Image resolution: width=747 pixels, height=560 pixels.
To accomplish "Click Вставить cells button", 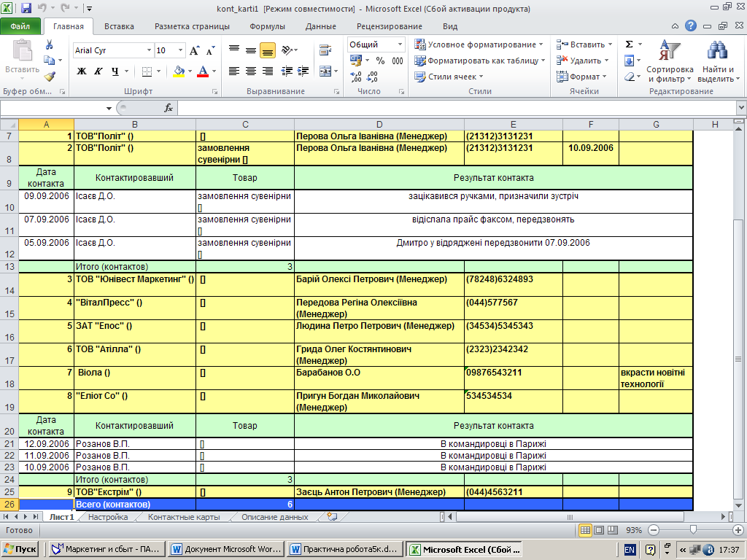I will tap(584, 44).
